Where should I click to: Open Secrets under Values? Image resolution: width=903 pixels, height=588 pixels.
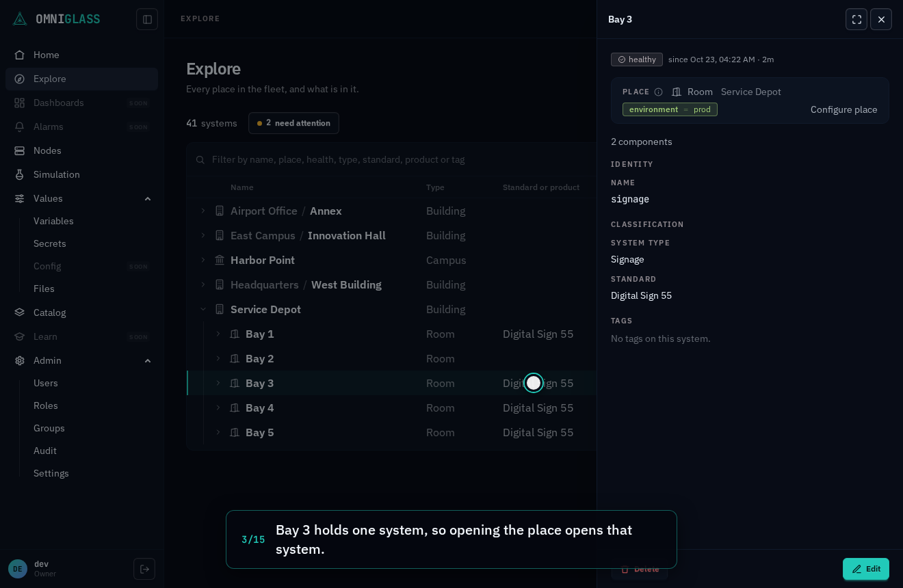coord(50,243)
